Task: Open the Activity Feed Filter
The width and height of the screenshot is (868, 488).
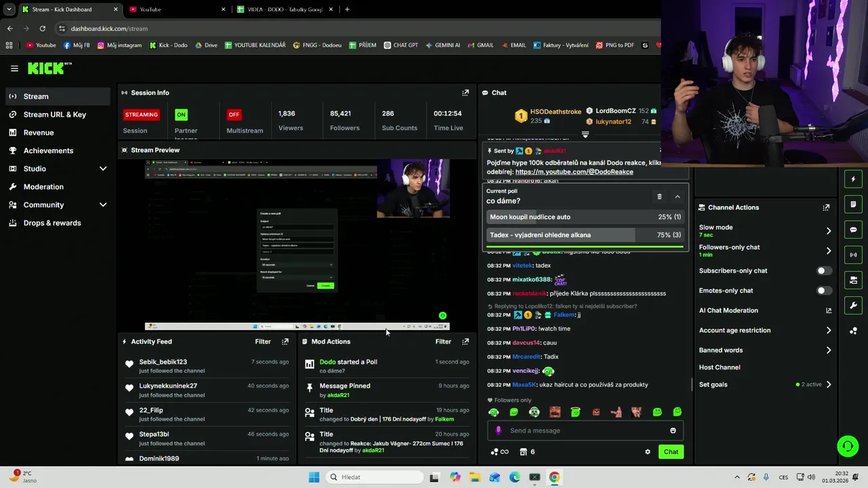Action: pyautogui.click(x=262, y=342)
